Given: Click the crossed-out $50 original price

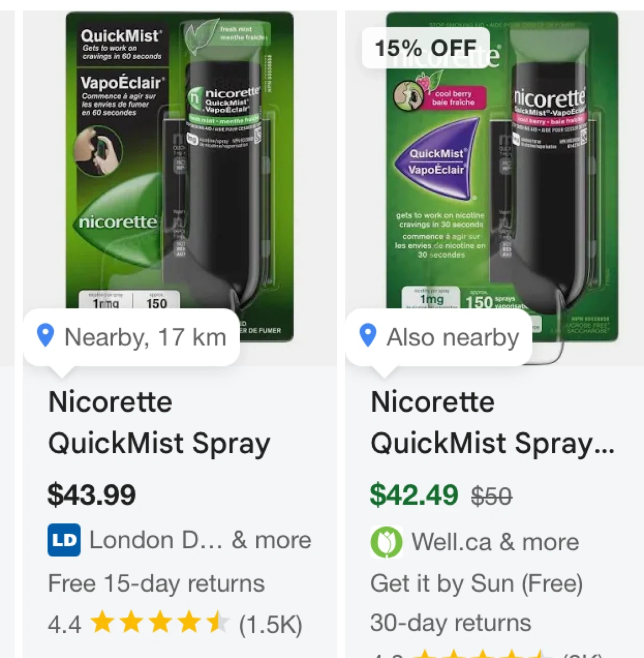Looking at the screenshot, I should point(491,496).
